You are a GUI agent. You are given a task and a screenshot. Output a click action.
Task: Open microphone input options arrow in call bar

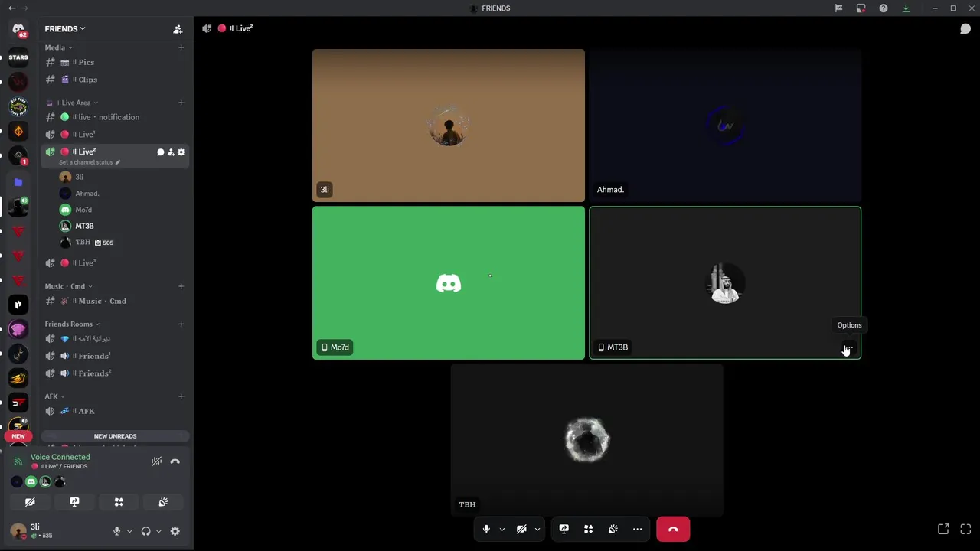[x=502, y=529]
